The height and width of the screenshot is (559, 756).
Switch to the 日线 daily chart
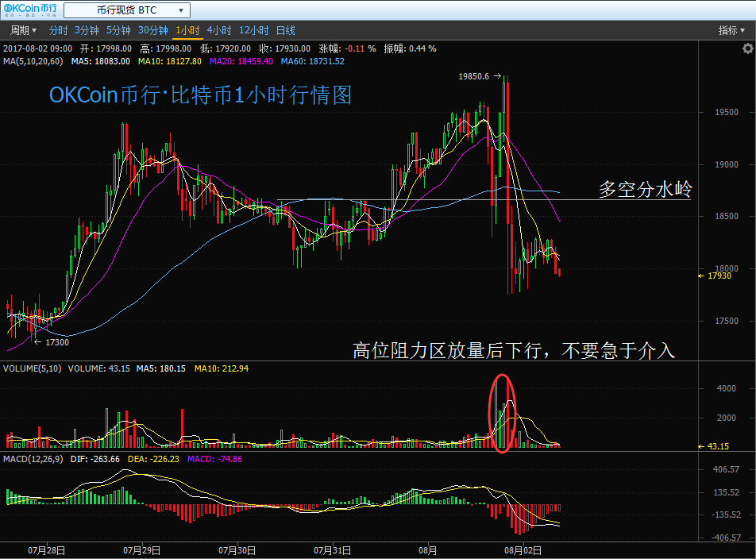coord(285,30)
